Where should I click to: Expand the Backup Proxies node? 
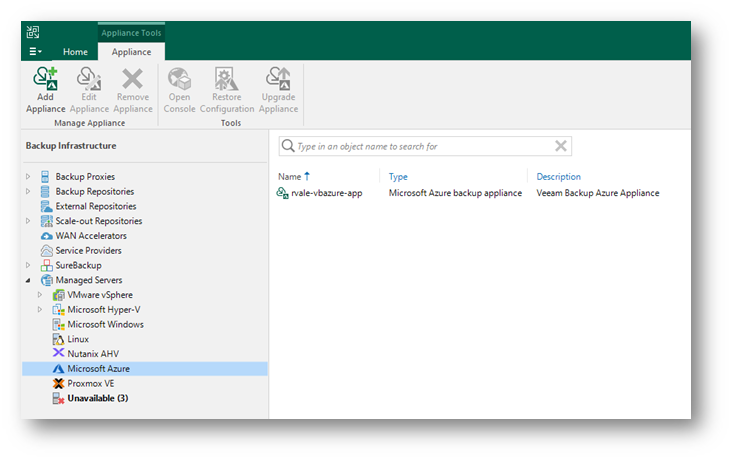click(x=28, y=177)
